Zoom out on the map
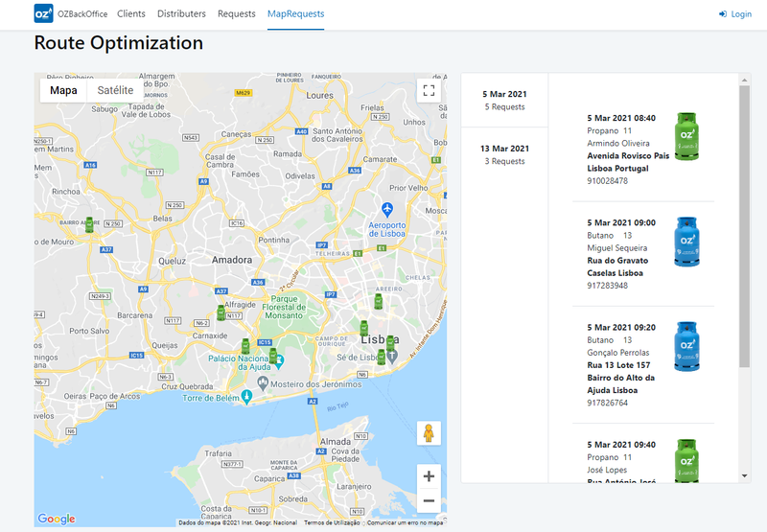The image size is (767, 532). pyautogui.click(x=429, y=500)
